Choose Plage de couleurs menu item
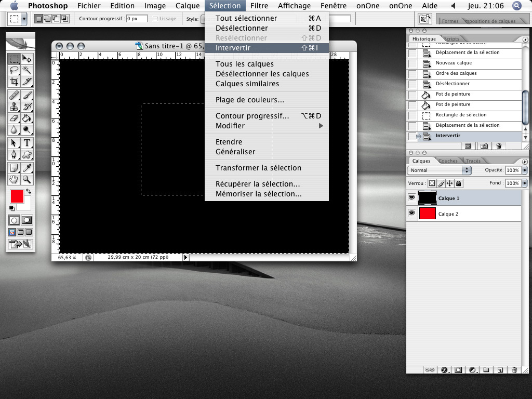 267,100
